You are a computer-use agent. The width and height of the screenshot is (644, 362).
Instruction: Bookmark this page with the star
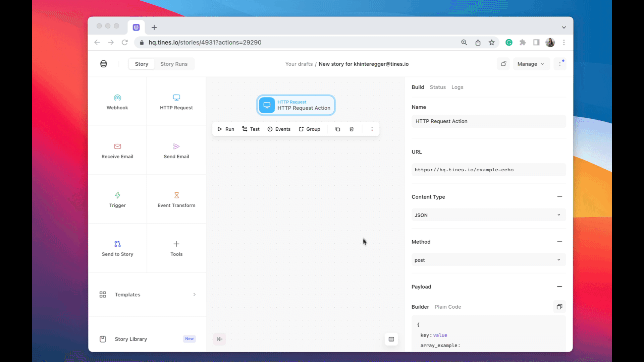coord(492,42)
